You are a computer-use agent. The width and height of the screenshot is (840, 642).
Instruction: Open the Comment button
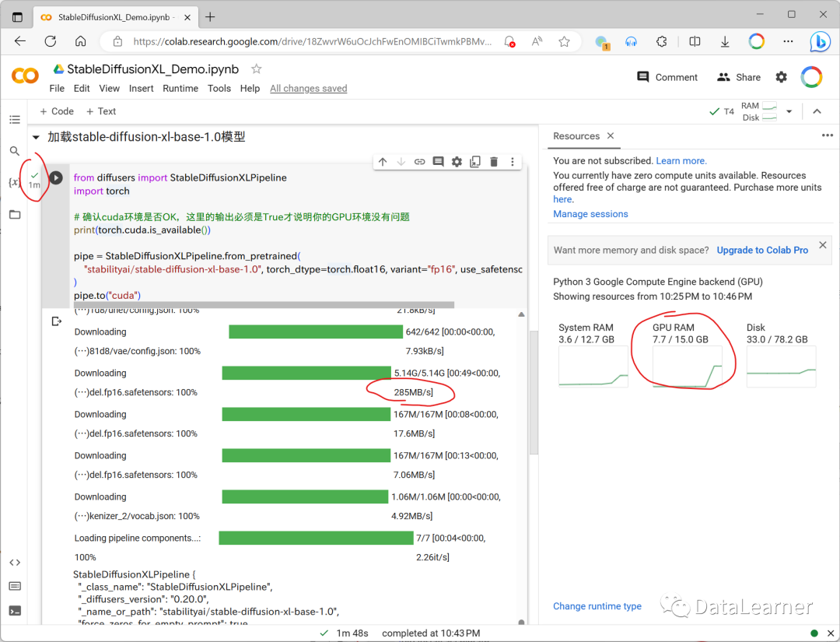(667, 77)
